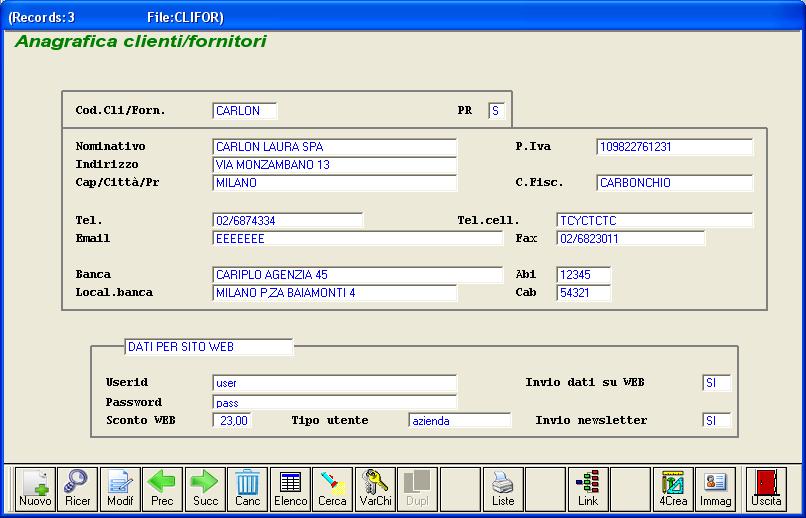Image resolution: width=806 pixels, height=518 pixels.
Task: Exit via the Uscita door icon
Action: (766, 489)
